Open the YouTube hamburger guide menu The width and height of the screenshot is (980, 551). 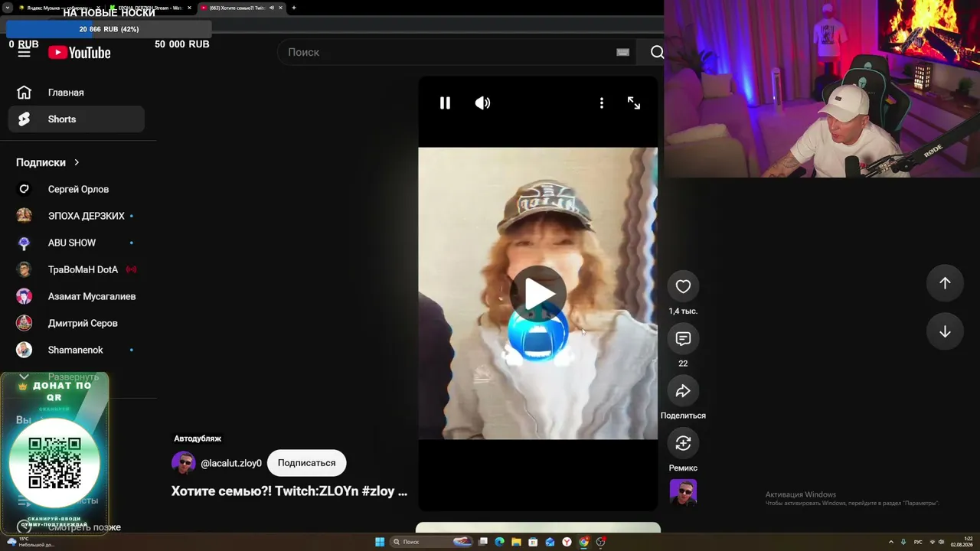24,52
